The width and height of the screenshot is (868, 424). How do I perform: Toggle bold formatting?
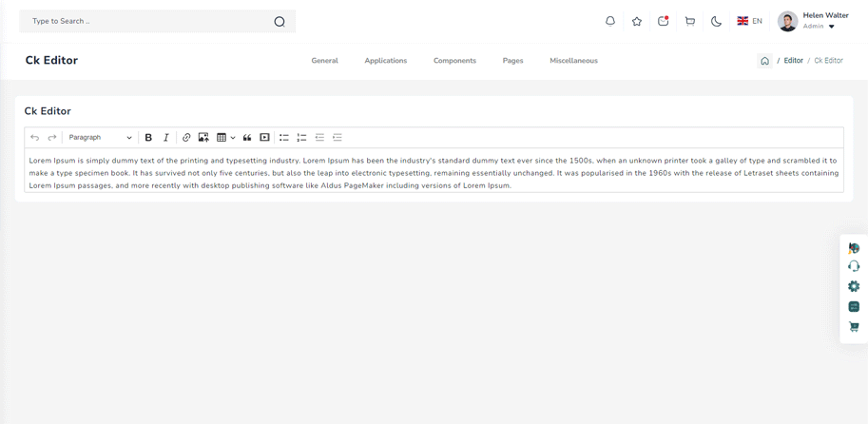coord(148,137)
